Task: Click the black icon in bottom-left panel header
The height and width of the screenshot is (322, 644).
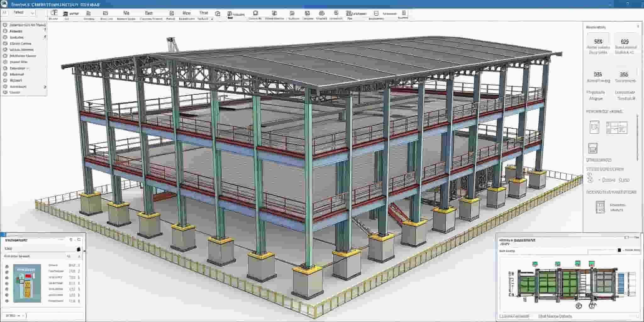Action: [78, 249]
